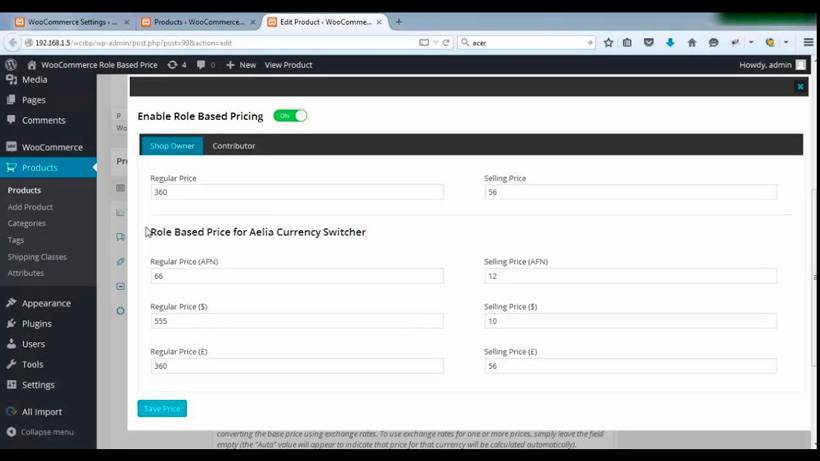Open WooCommerce Role Based Price site link

[x=92, y=65]
